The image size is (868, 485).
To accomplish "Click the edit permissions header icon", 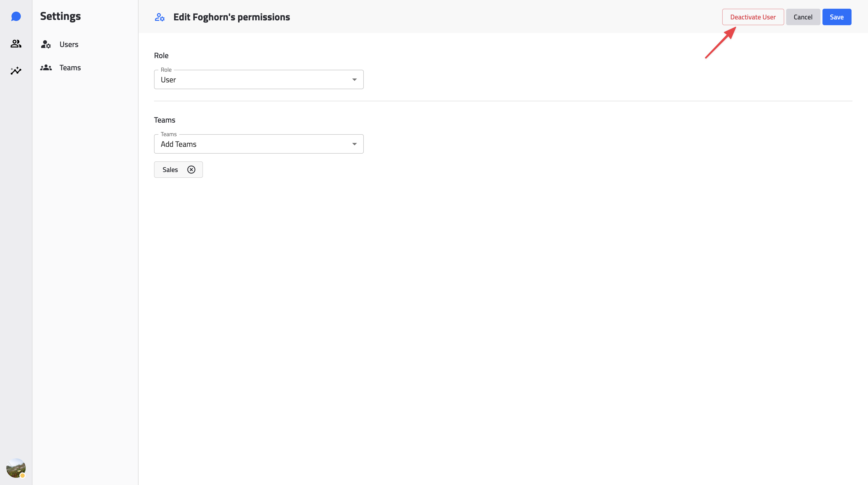I will coord(160,17).
